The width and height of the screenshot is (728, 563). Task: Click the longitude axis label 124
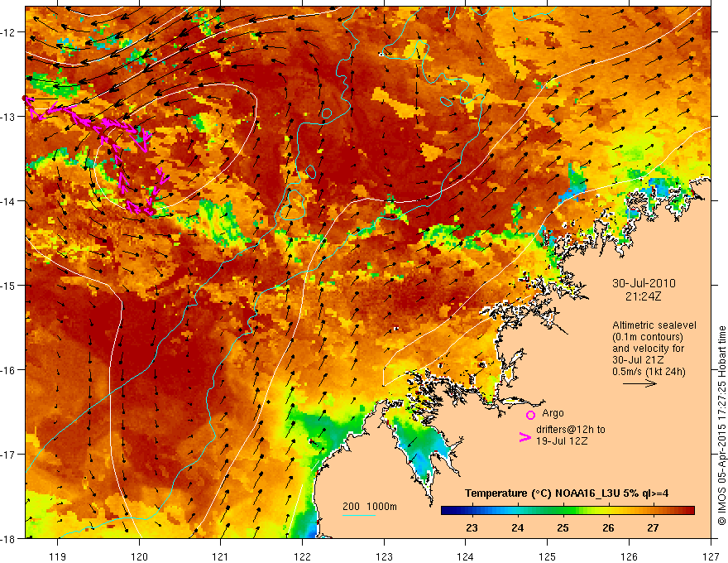click(466, 556)
